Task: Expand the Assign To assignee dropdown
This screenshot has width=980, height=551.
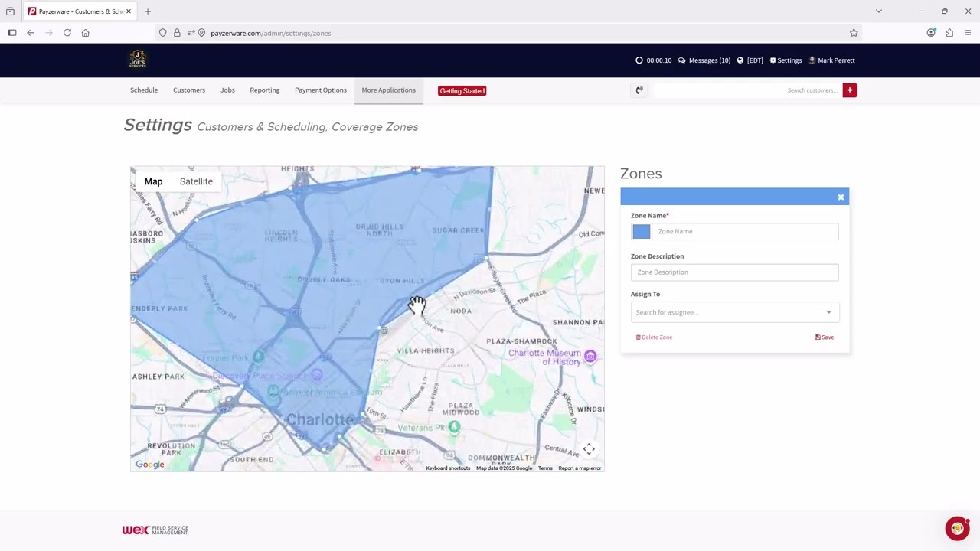Action: coord(735,312)
